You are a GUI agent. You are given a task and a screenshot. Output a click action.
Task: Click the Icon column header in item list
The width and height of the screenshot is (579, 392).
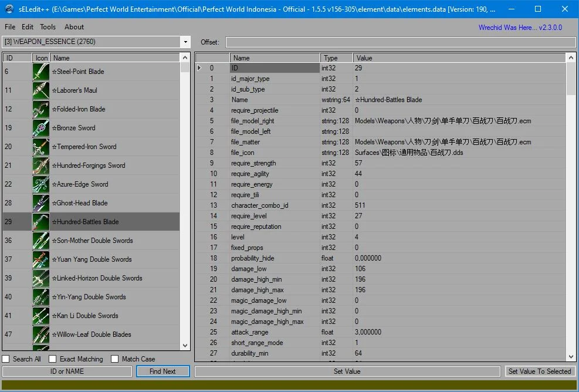41,58
